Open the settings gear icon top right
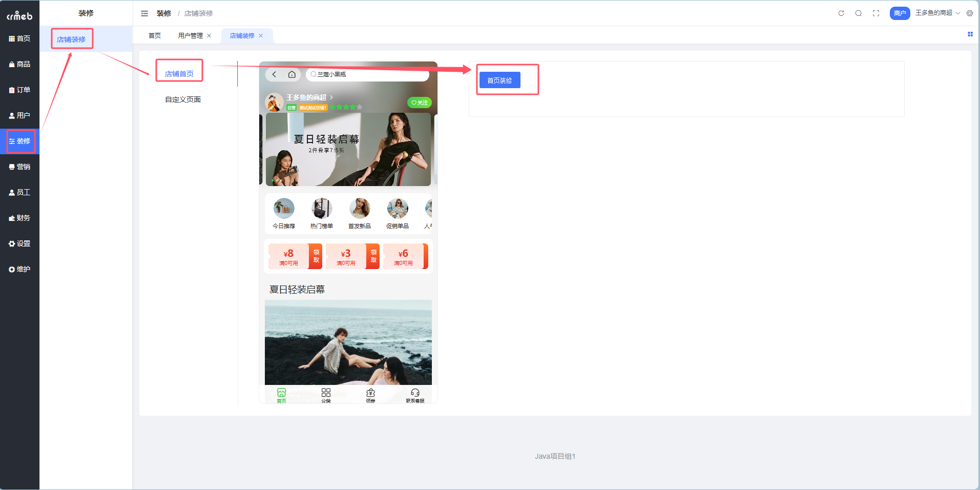The width and height of the screenshot is (980, 490). [969, 13]
